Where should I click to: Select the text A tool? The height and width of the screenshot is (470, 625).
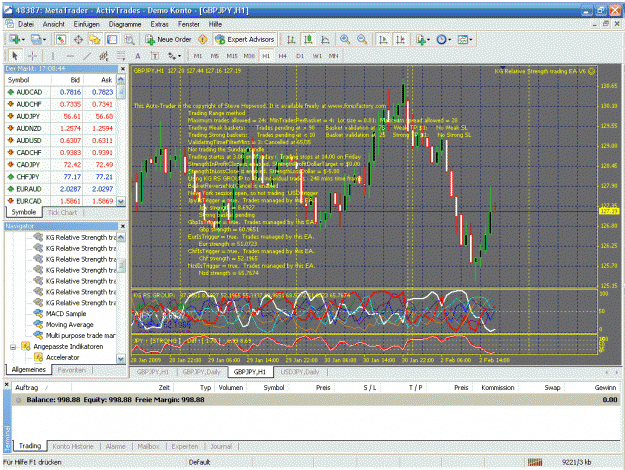tap(138, 56)
